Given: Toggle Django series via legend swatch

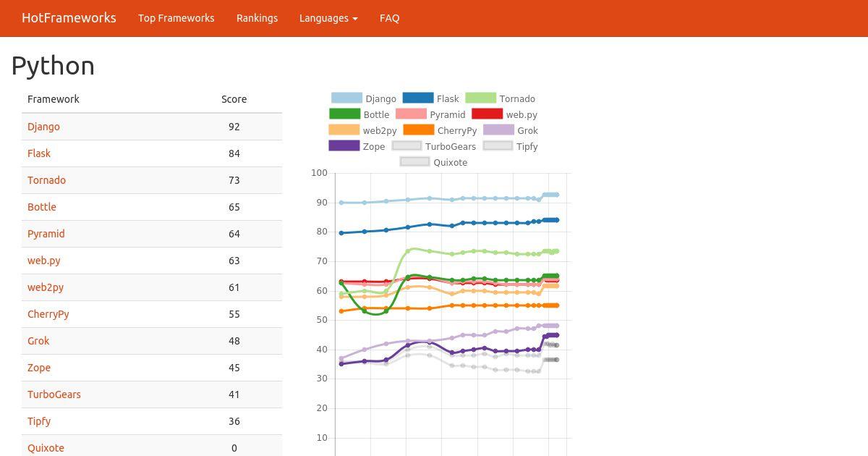Looking at the screenshot, I should click(x=346, y=98).
